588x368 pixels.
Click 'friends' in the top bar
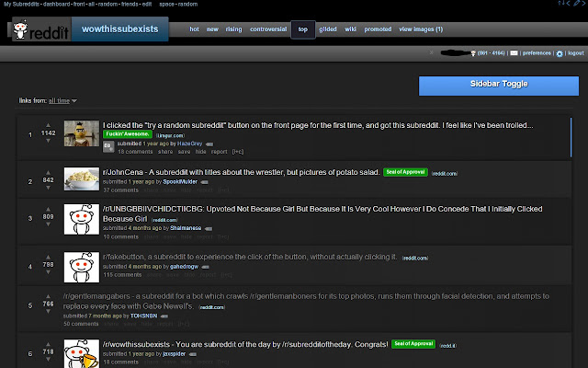130,4
